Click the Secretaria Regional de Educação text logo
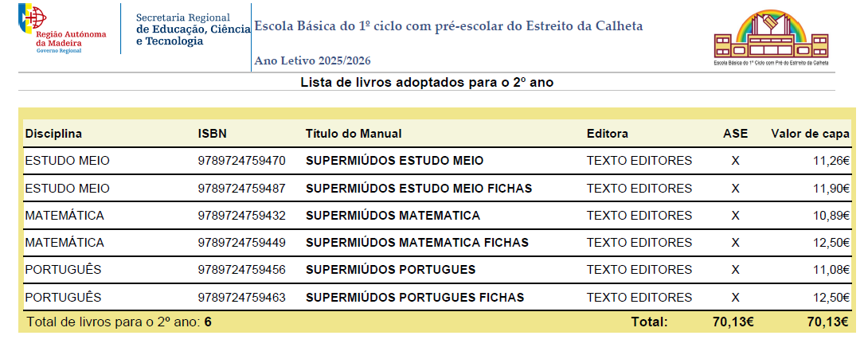The width and height of the screenshot is (868, 351). (x=194, y=29)
